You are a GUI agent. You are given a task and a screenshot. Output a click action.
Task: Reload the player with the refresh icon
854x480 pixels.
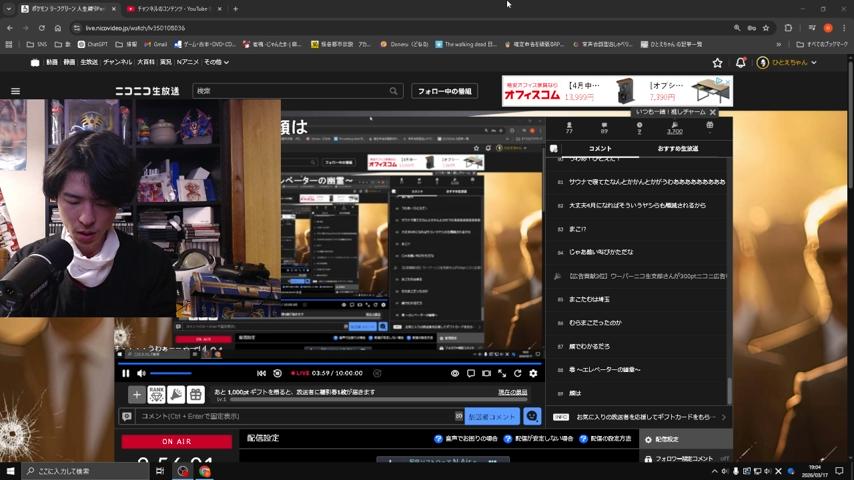pos(517,373)
